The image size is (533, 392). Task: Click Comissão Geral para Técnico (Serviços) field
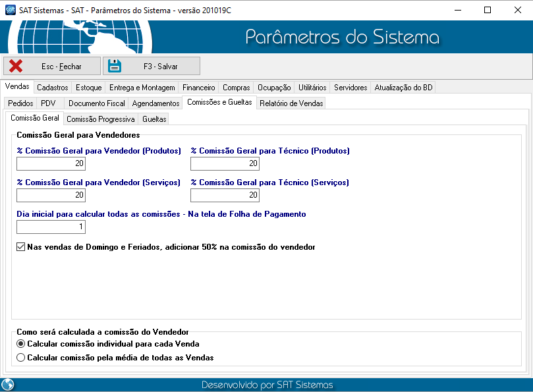coord(225,195)
